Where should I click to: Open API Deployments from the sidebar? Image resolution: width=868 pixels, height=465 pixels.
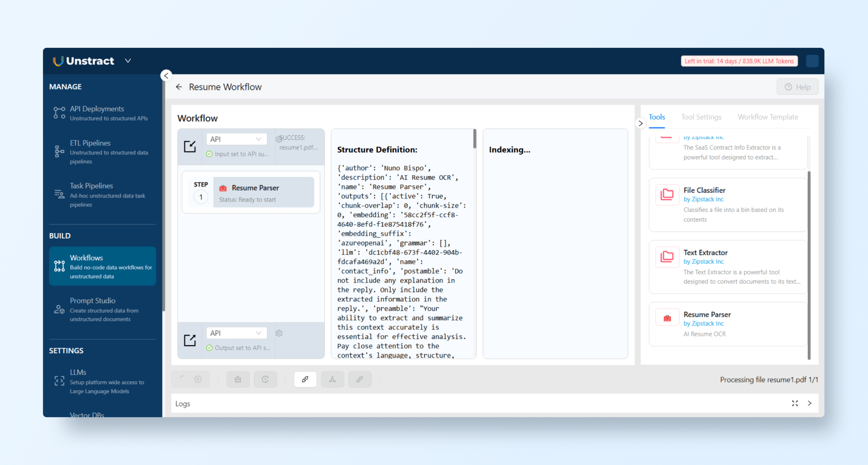(x=97, y=109)
